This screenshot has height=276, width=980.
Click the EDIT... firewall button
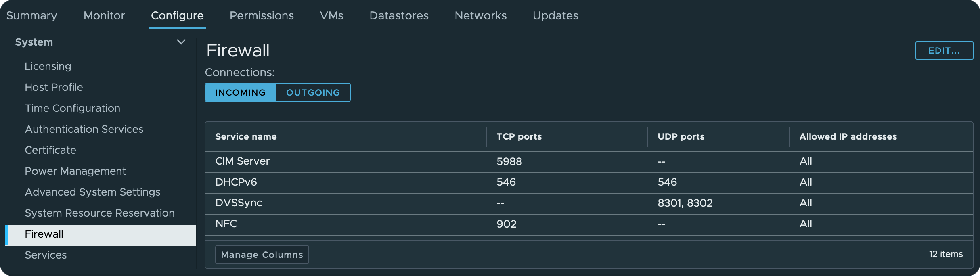click(x=944, y=50)
